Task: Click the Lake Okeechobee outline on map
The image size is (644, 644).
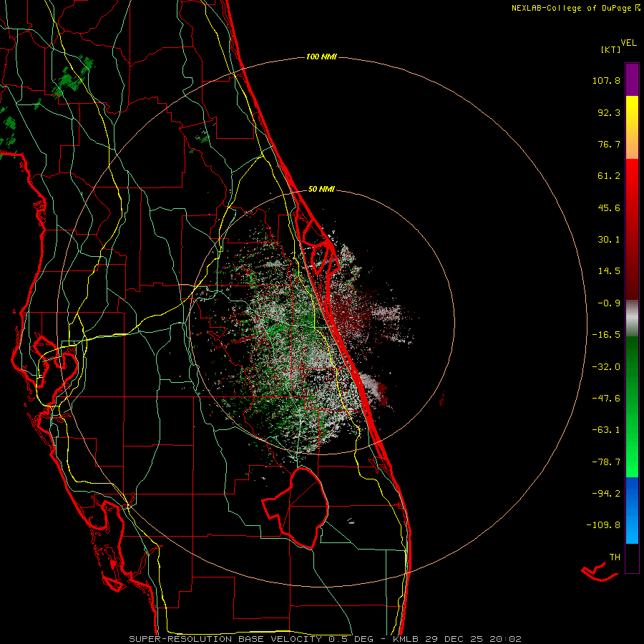Action: (296, 508)
